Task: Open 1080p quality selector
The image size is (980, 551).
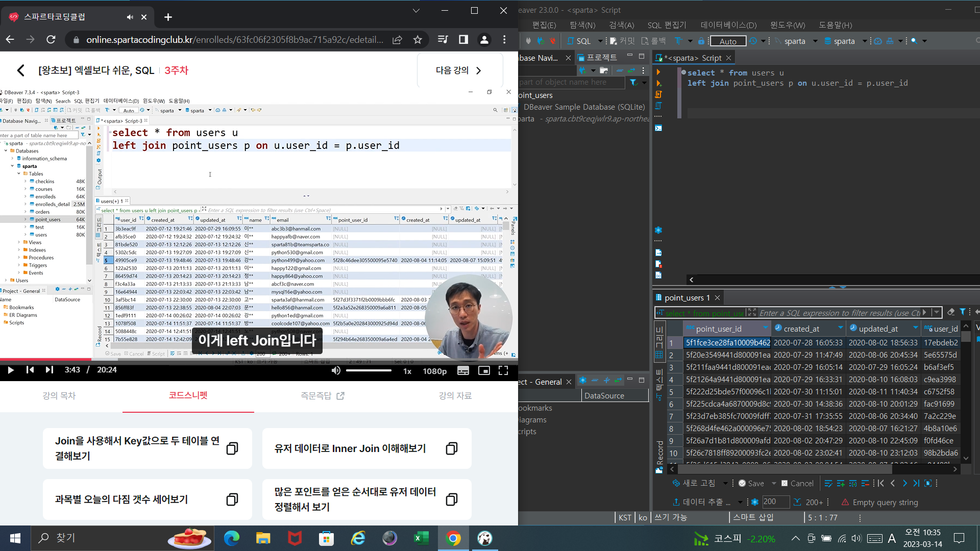Action: [435, 371]
